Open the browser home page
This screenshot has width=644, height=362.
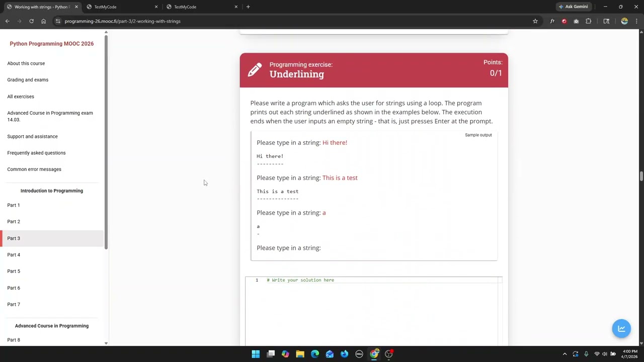pyautogui.click(x=43, y=21)
